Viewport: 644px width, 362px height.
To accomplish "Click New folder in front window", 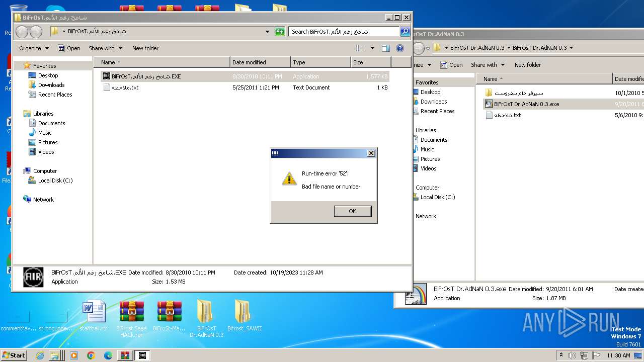I will pos(145,48).
